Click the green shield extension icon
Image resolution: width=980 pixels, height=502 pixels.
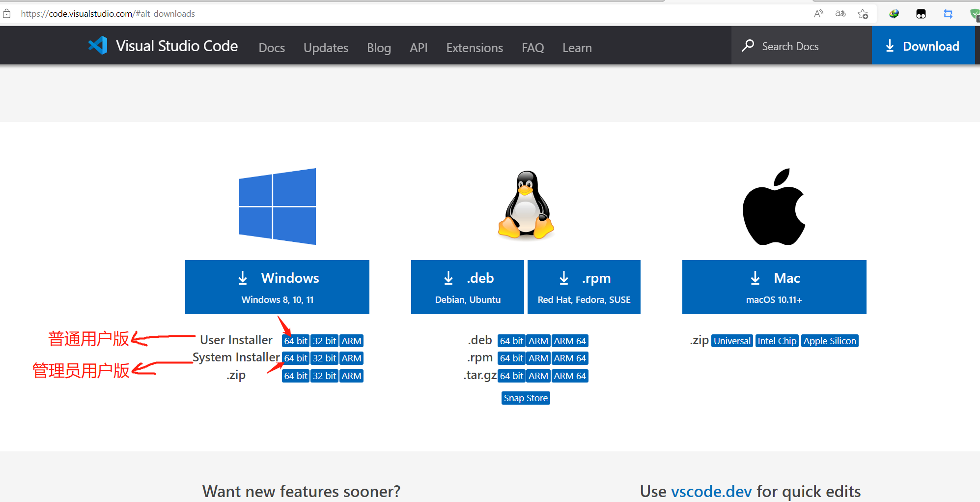click(x=975, y=14)
